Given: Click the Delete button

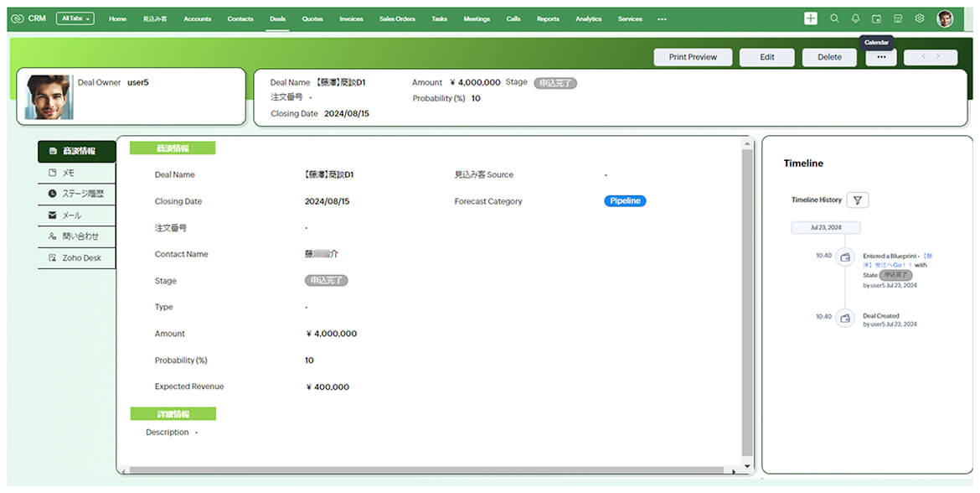Looking at the screenshot, I should point(829,57).
